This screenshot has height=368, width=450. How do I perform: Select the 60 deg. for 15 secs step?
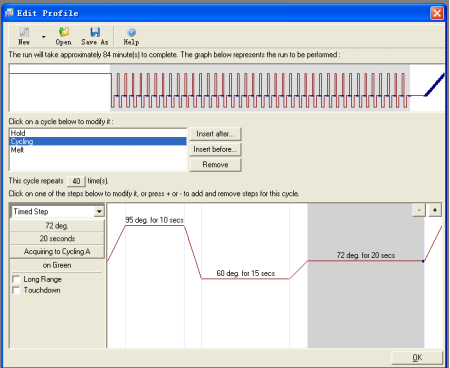[246, 273]
